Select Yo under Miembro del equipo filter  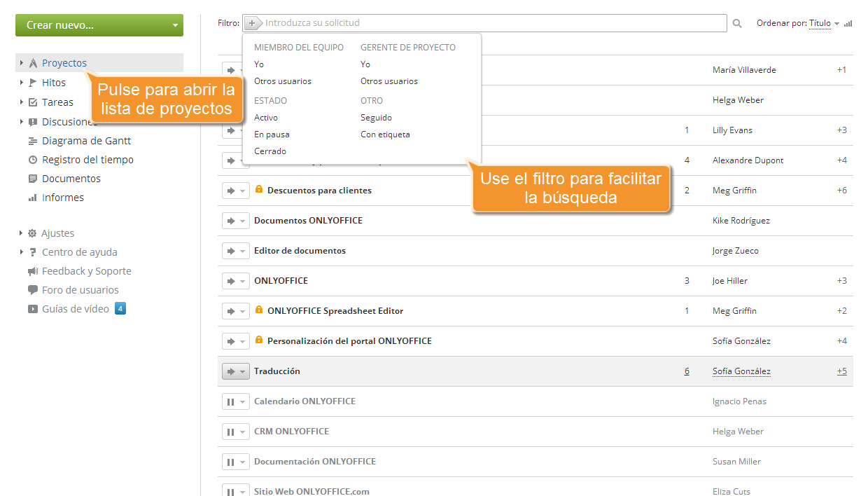(259, 64)
